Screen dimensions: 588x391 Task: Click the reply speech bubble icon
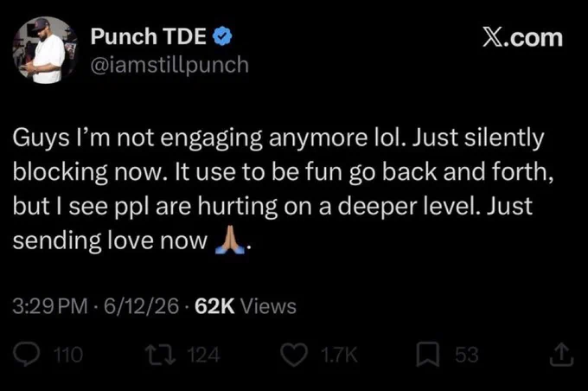click(x=26, y=355)
